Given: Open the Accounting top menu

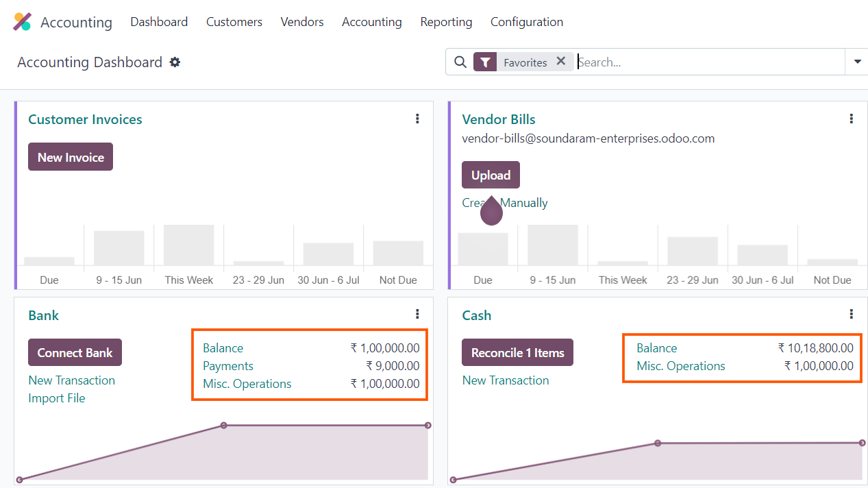Looking at the screenshot, I should pyautogui.click(x=372, y=22).
